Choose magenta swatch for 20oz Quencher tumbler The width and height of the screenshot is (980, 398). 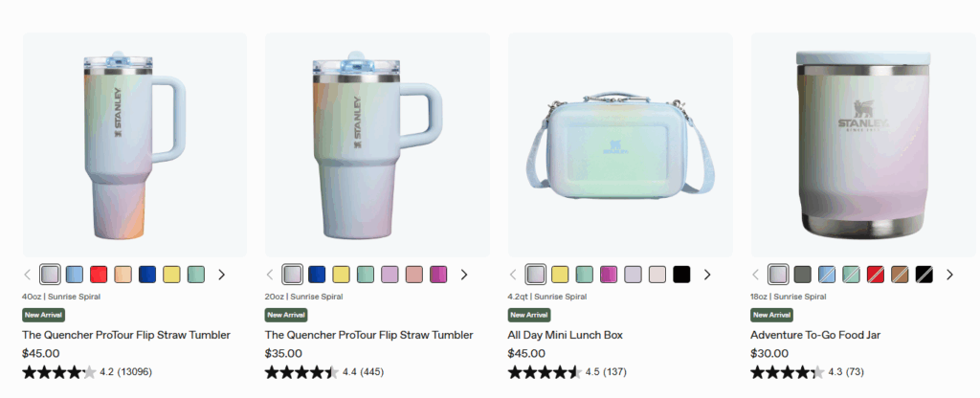438,275
